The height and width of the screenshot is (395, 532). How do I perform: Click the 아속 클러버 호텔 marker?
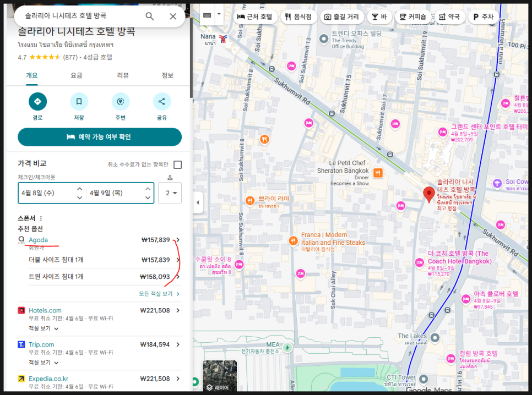(x=466, y=299)
